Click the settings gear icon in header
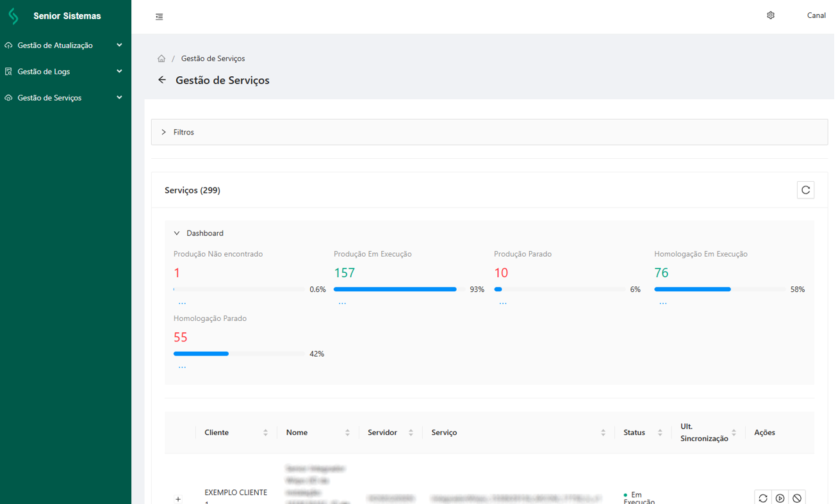This screenshot has width=838, height=504. 771,15
